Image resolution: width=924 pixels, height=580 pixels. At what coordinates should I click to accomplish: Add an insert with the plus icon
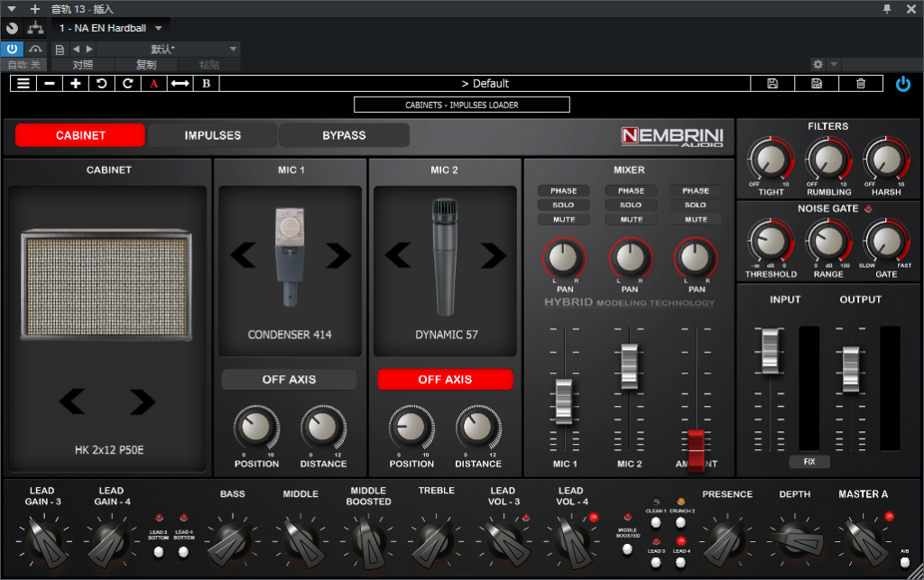coord(35,9)
